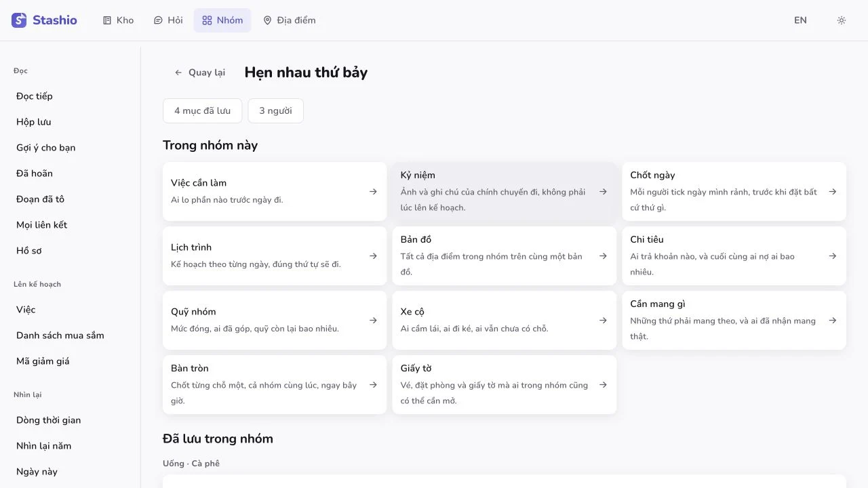
Task: Click the arrow on the Cần mang gì card
Action: (x=833, y=321)
